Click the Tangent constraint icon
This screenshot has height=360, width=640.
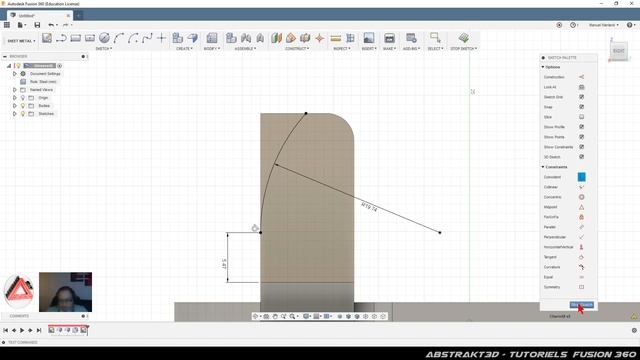581,257
